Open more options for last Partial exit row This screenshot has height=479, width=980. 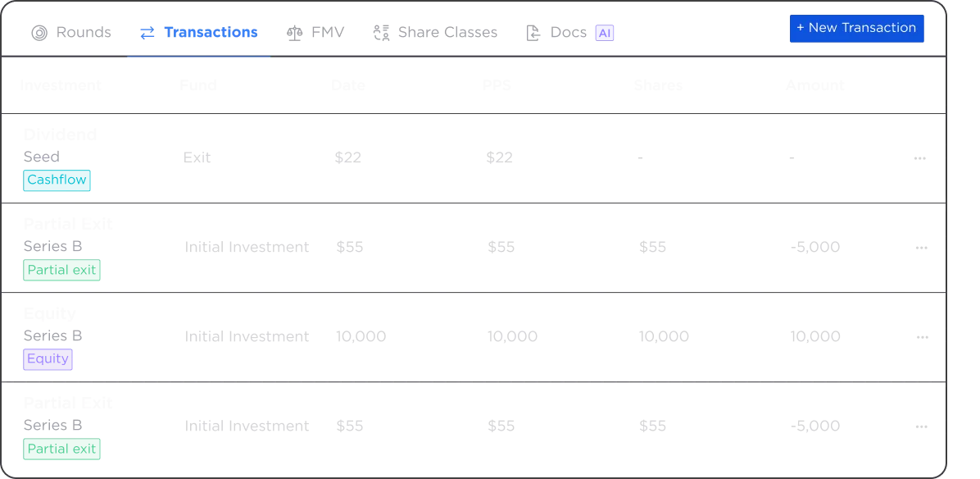[921, 427]
